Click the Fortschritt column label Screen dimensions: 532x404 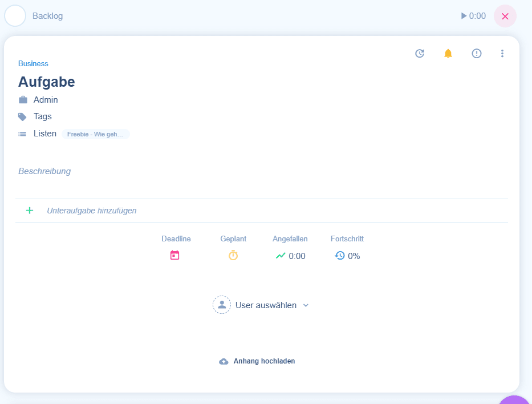[x=347, y=239]
